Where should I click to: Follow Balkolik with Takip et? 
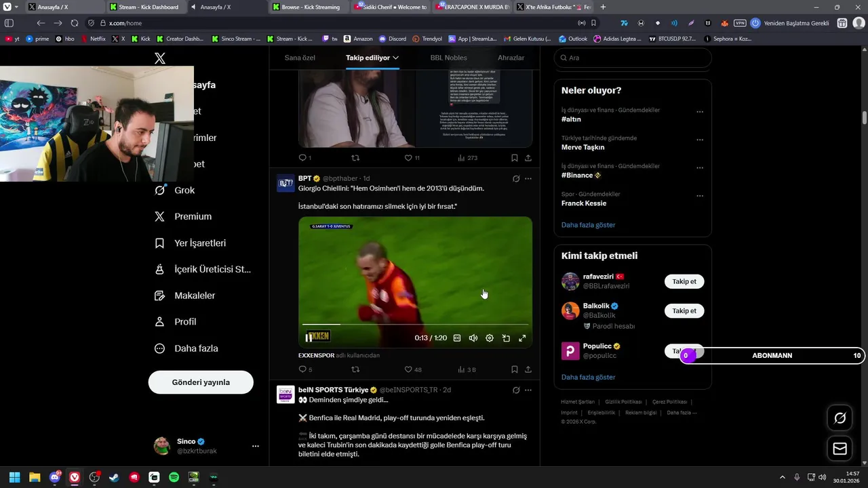click(684, 311)
